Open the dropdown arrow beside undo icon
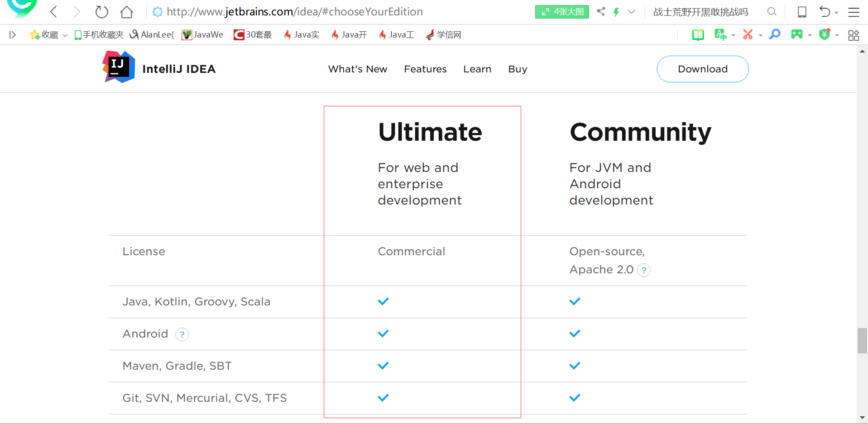Image resolution: width=868 pixels, height=424 pixels. (x=836, y=13)
